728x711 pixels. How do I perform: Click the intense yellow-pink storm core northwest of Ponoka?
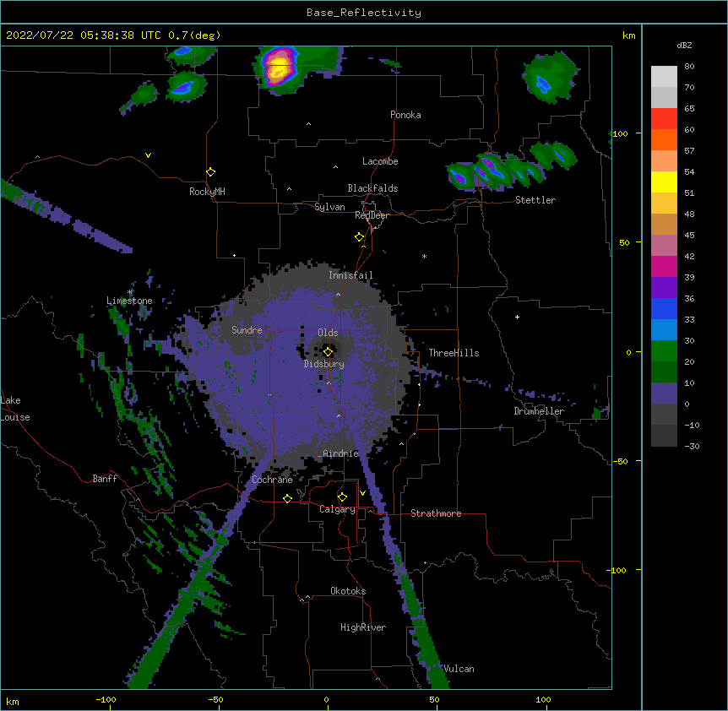279,68
